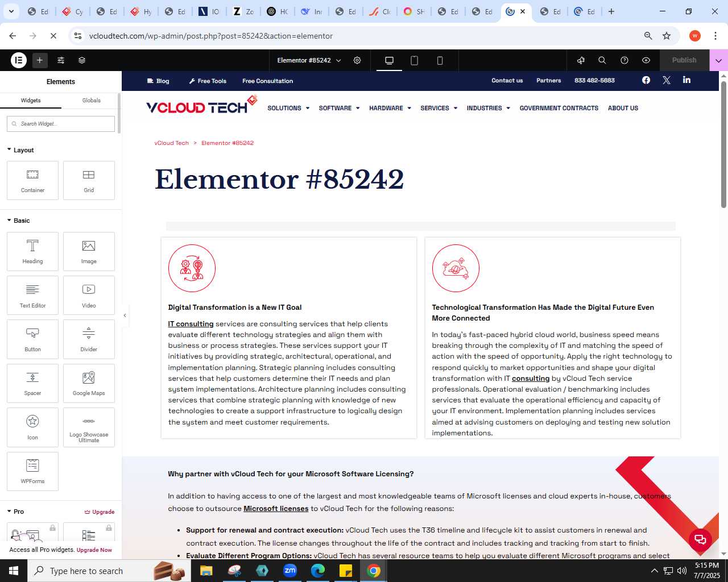This screenshot has width=728, height=582.
Task: Open the Publish options arrow
Action: click(x=718, y=60)
